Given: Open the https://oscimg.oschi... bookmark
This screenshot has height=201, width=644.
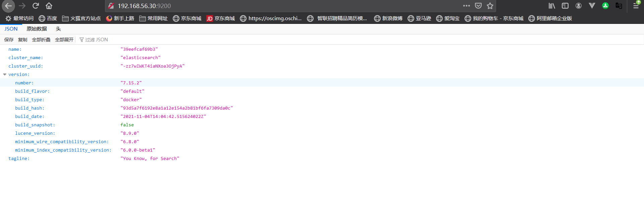Looking at the screenshot, I should point(271,18).
